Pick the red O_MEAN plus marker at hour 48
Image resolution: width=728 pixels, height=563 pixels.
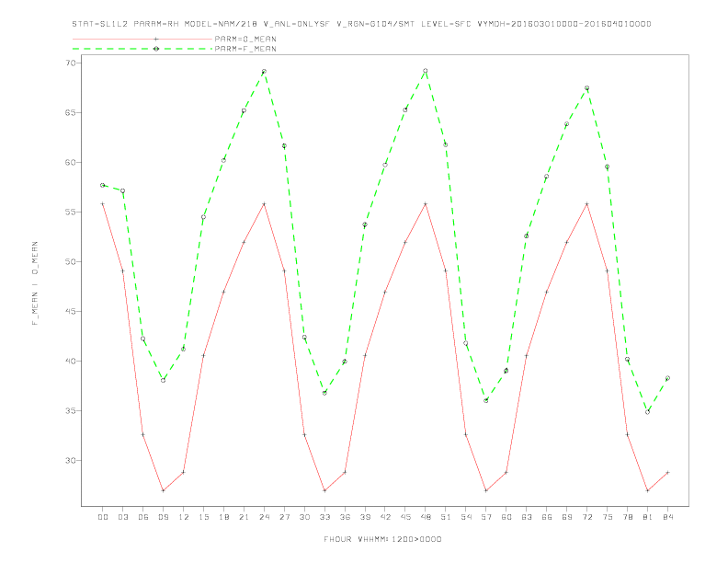pos(426,204)
